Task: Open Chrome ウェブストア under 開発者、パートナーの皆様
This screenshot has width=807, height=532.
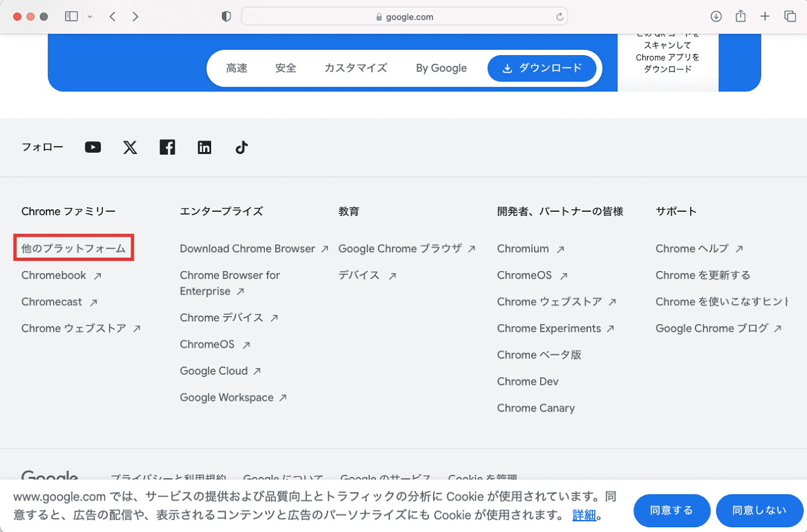Action: [557, 302]
